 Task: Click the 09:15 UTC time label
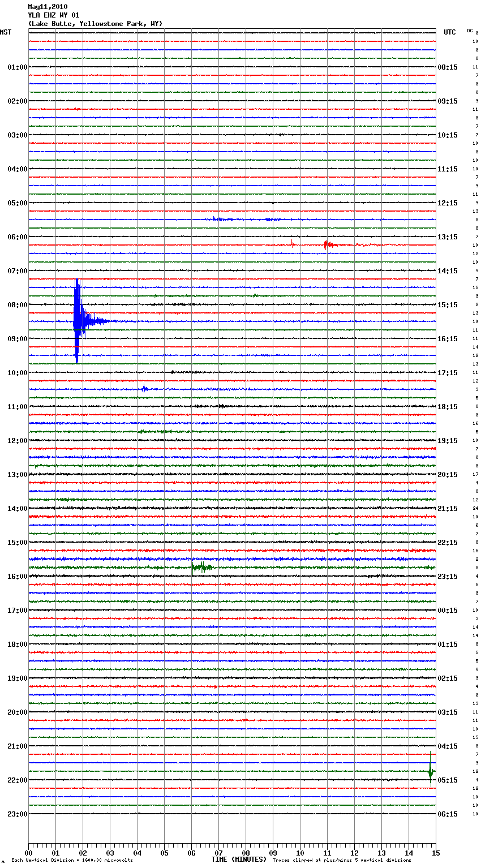coord(448,101)
